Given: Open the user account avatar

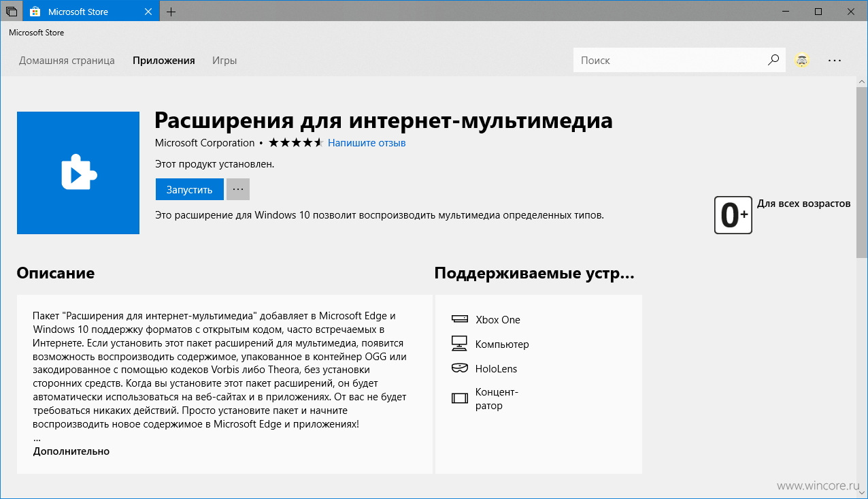Looking at the screenshot, I should pyautogui.click(x=802, y=60).
